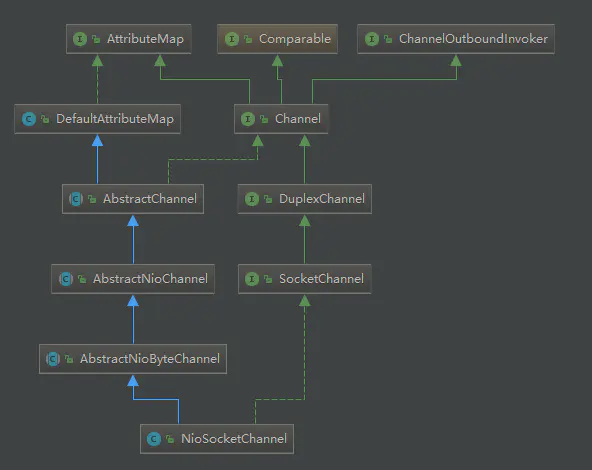Select the AbstractNioByteChannel label text

pos(150,359)
